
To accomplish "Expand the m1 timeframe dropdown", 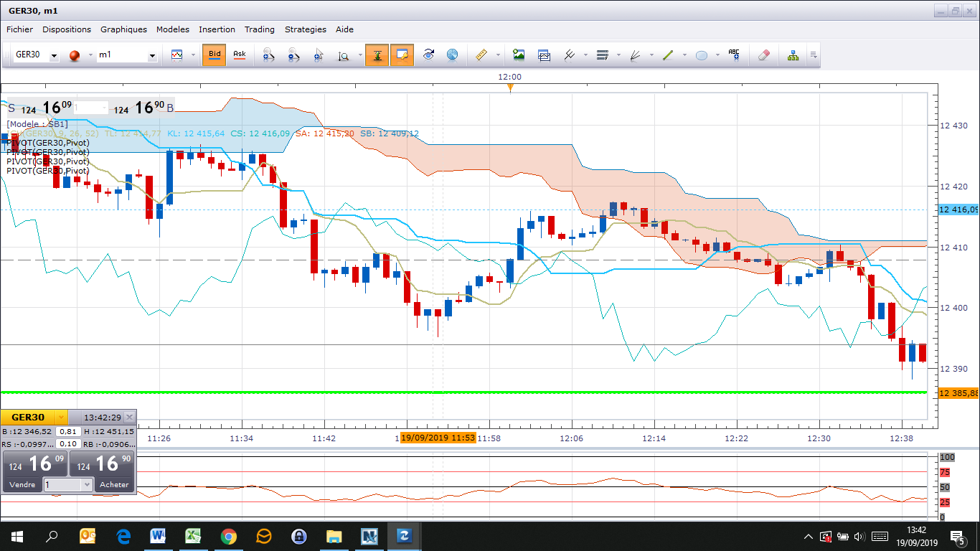I will tap(152, 56).
